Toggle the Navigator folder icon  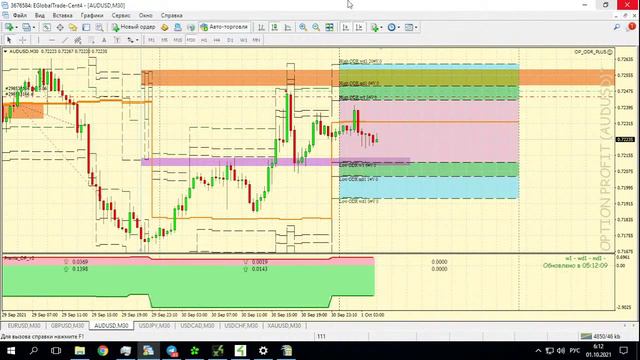pos(73,27)
